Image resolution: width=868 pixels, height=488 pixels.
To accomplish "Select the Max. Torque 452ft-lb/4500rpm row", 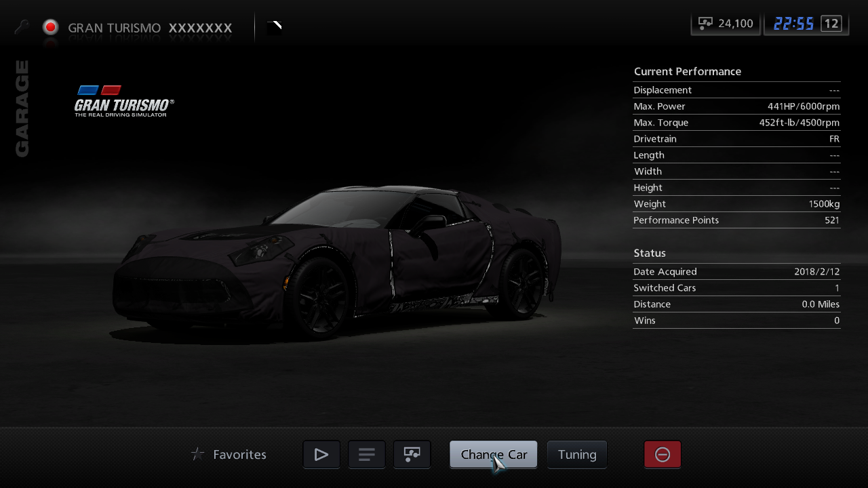I will (736, 123).
